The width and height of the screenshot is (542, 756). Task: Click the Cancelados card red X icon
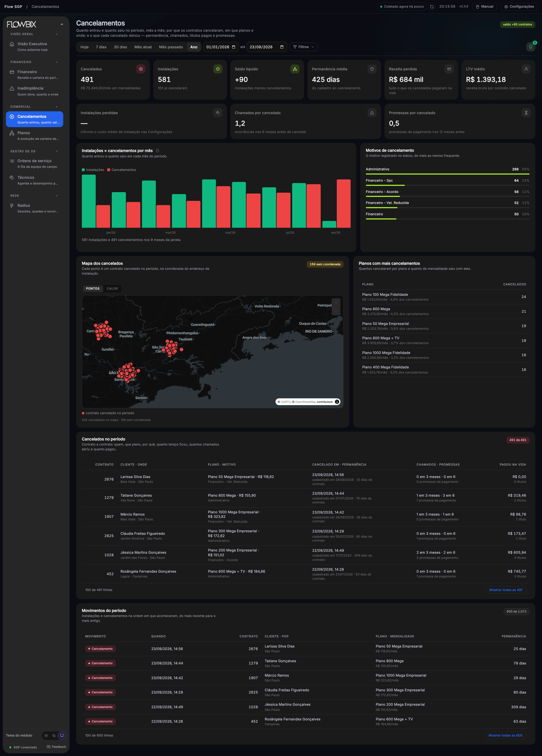(141, 69)
